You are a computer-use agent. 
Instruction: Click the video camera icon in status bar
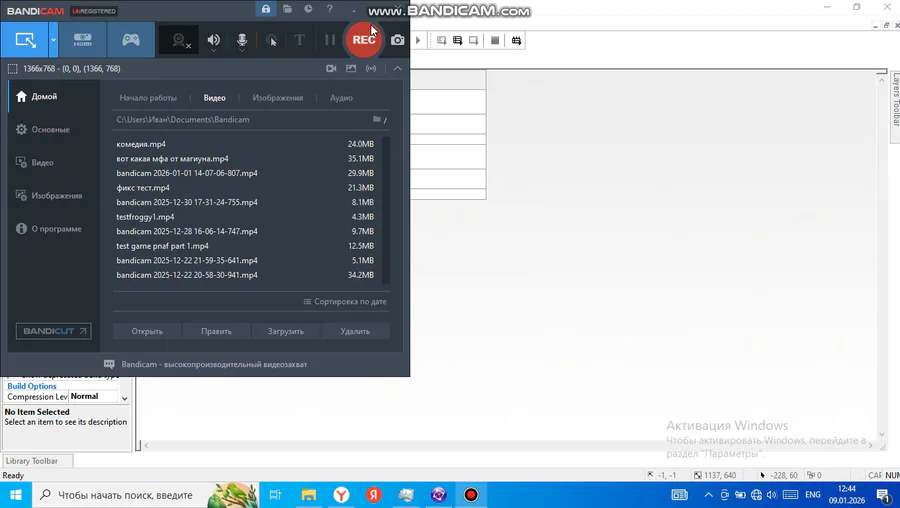pyautogui.click(x=331, y=68)
